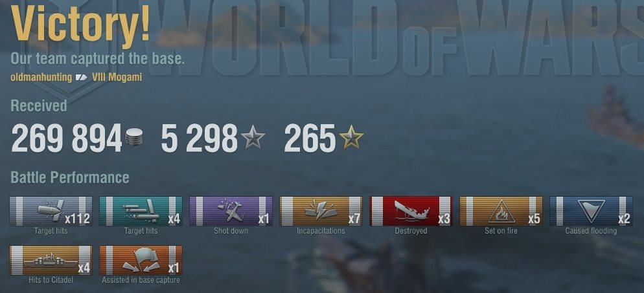Click the 265 free experience value
Viewport: 644px width, 293px height.
[310, 138]
